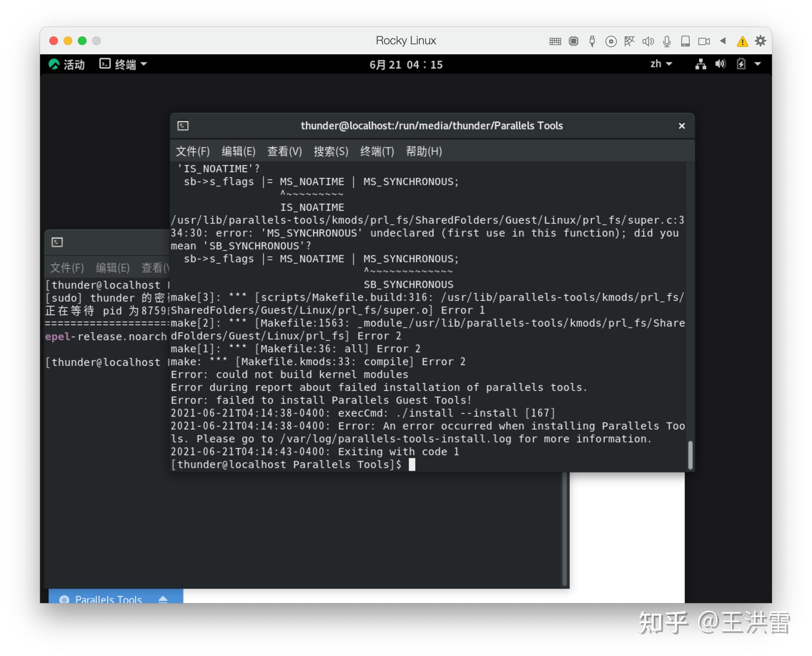The image size is (812, 656).
Task: Click the terminal icon in background terminal window
Action: pos(57,242)
